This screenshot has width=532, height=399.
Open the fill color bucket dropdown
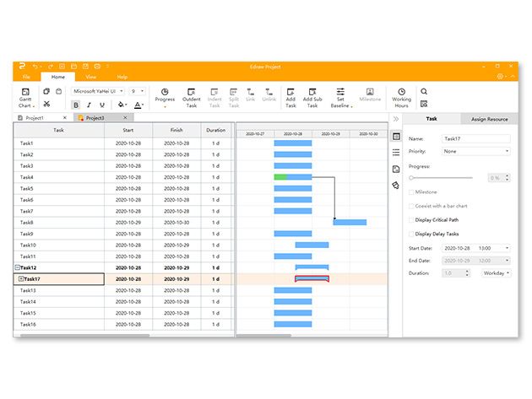coord(122,105)
